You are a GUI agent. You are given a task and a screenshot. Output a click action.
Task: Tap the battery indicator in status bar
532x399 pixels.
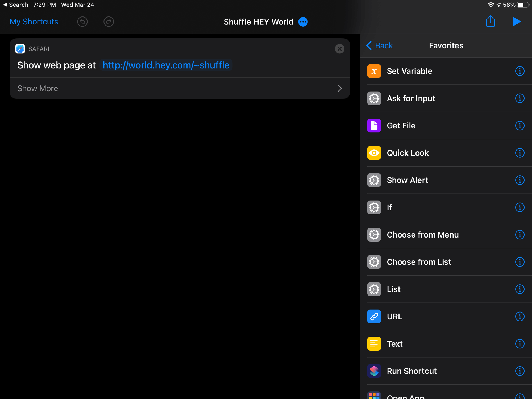coord(523,5)
